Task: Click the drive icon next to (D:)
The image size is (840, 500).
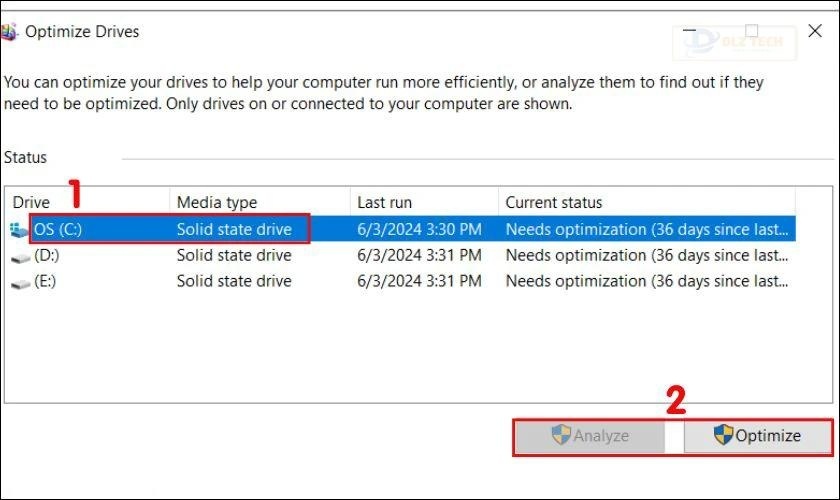Action: tap(20, 256)
